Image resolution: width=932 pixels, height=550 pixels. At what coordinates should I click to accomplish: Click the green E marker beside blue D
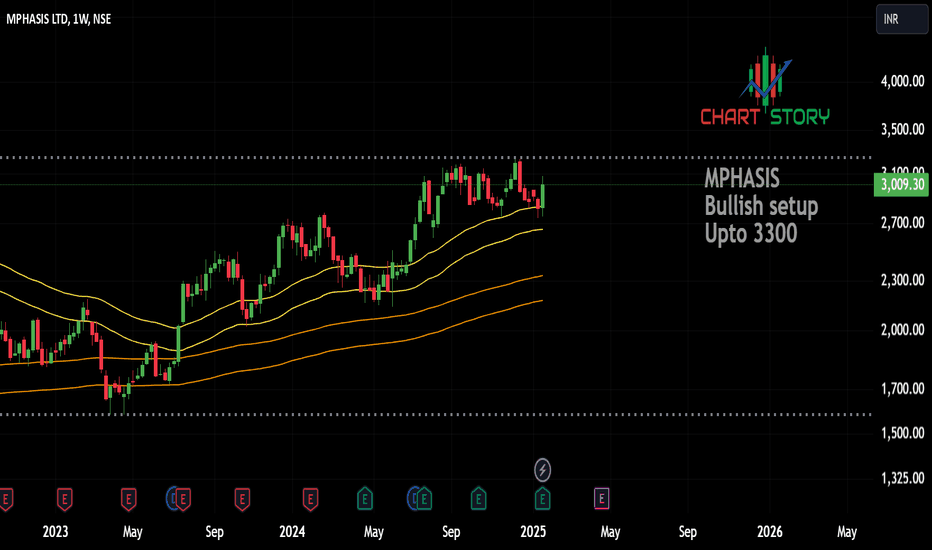tap(424, 498)
